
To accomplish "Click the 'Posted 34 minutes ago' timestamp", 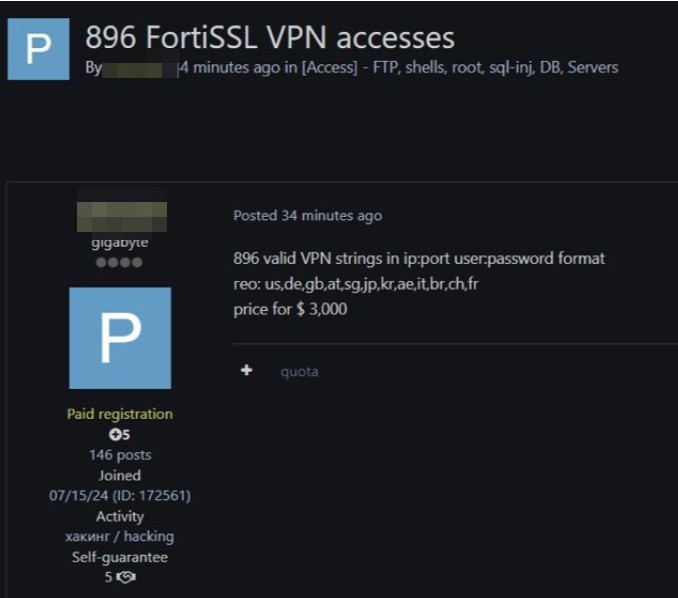I will click(x=307, y=216).
